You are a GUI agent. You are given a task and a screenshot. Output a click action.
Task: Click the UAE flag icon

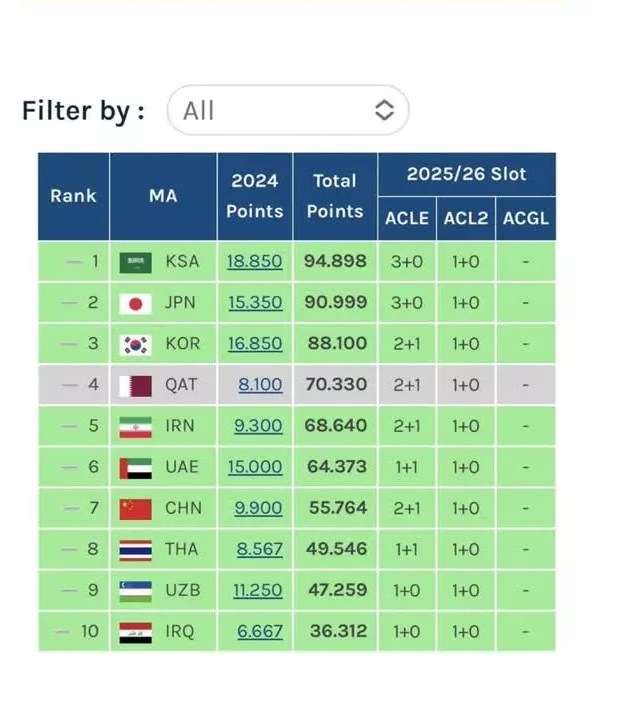click(135, 467)
